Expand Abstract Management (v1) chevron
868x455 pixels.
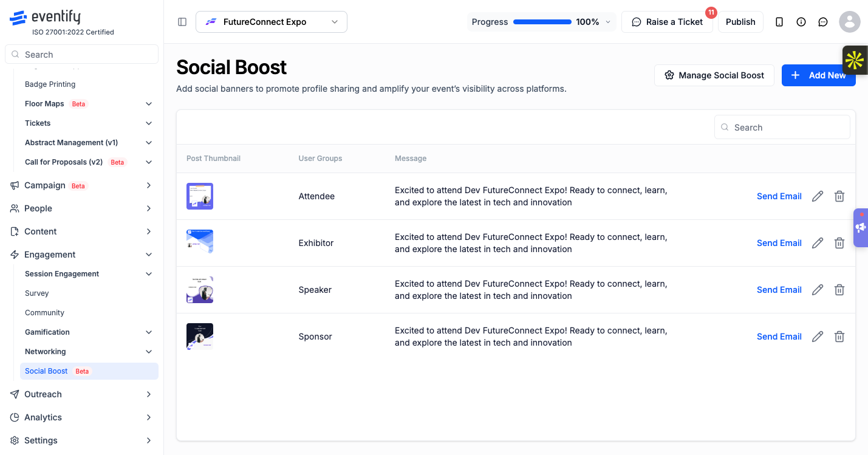[149, 143]
